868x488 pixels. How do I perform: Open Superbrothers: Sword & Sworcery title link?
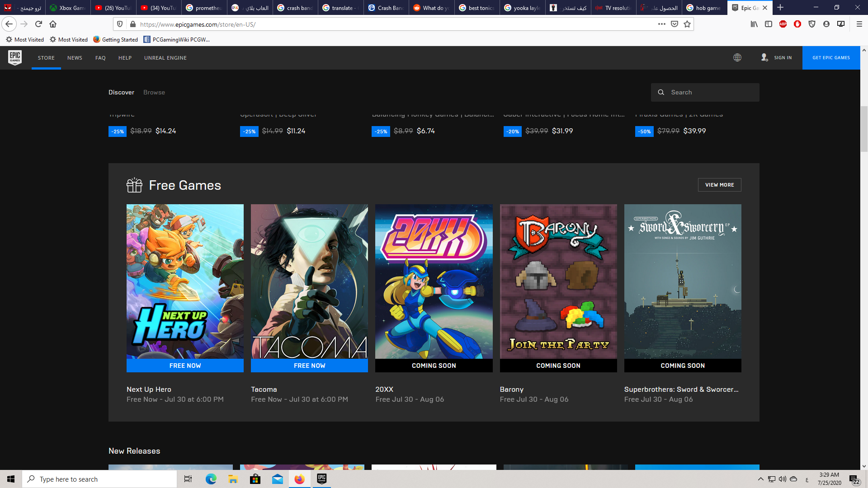(681, 389)
